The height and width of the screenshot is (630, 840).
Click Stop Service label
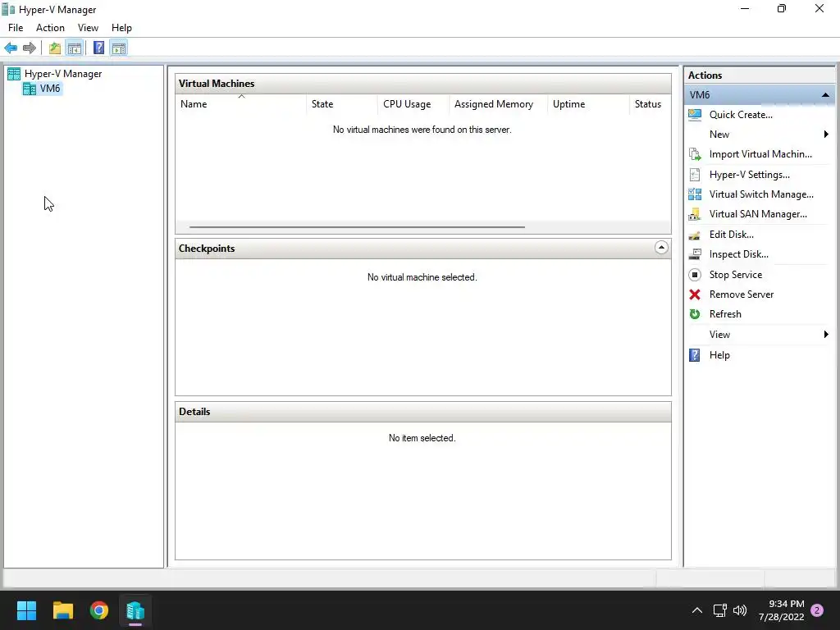tap(736, 275)
